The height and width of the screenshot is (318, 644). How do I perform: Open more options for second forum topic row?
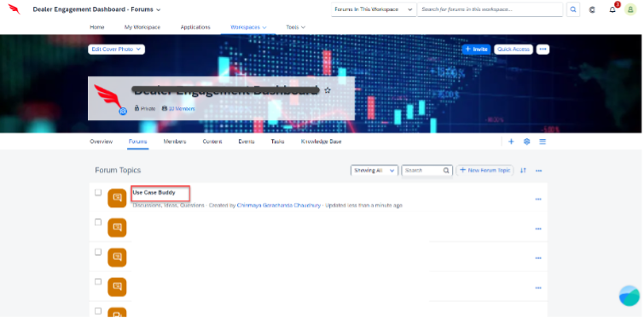(x=538, y=229)
